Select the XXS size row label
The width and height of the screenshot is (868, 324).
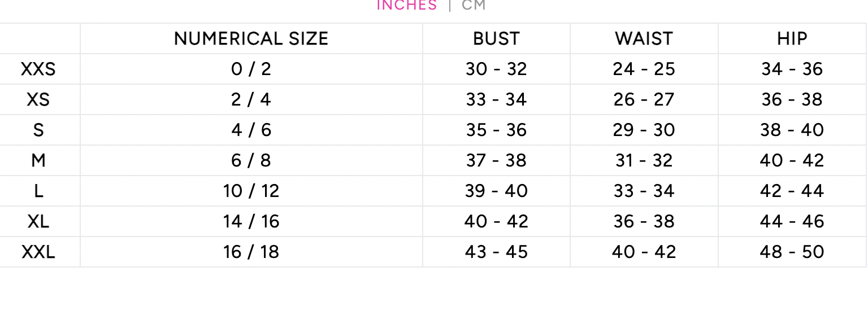[x=38, y=69]
